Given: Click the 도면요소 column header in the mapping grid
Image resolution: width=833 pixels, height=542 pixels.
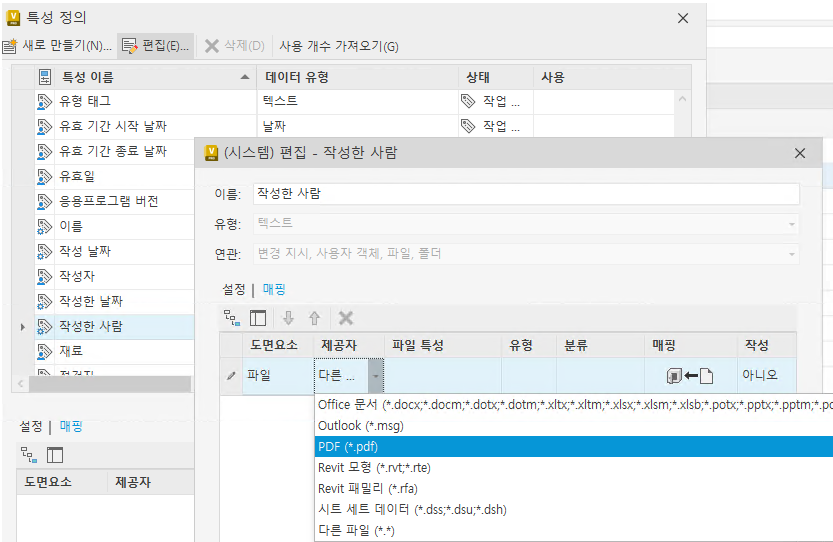Looking at the screenshot, I should 278,345.
